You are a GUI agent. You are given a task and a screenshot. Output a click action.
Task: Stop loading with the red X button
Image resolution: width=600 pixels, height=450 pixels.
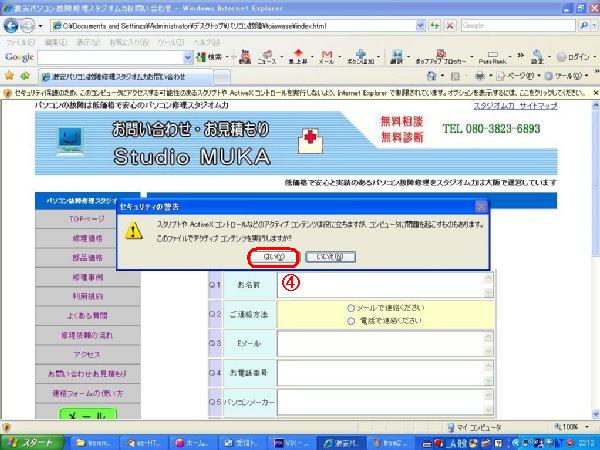tap(450, 26)
